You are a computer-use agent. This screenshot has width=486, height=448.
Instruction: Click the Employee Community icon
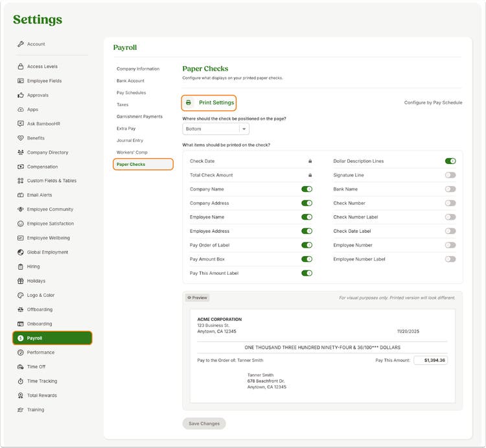click(x=21, y=209)
